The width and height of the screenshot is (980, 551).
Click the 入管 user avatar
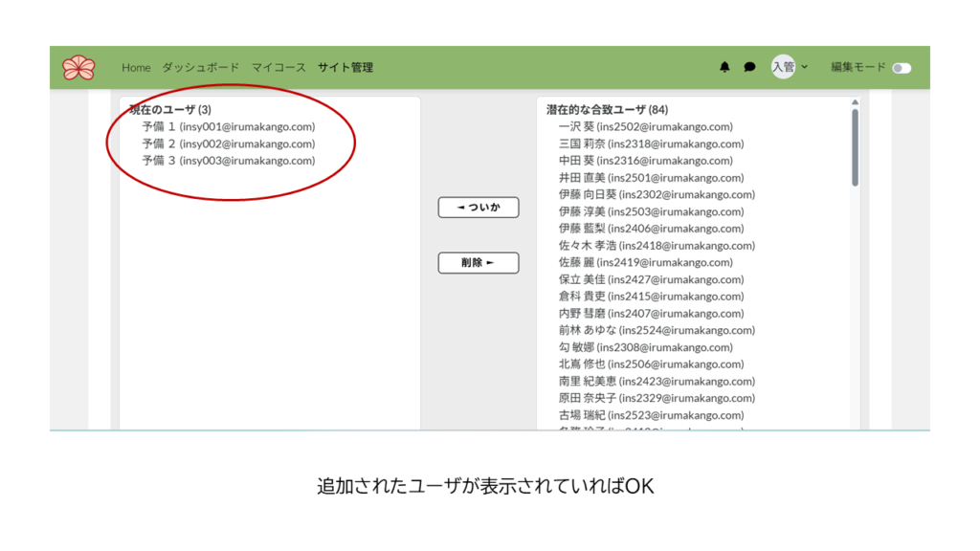click(783, 67)
